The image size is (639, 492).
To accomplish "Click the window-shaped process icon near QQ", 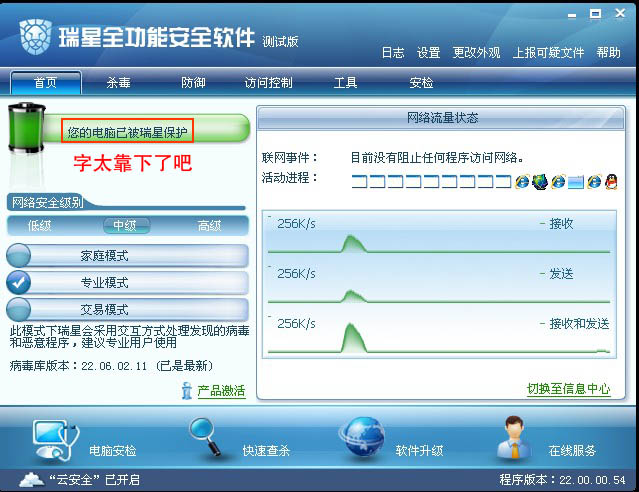I will point(576,182).
